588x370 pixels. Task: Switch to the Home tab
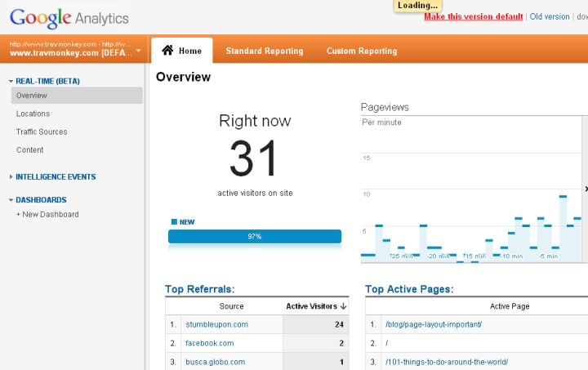pos(182,51)
